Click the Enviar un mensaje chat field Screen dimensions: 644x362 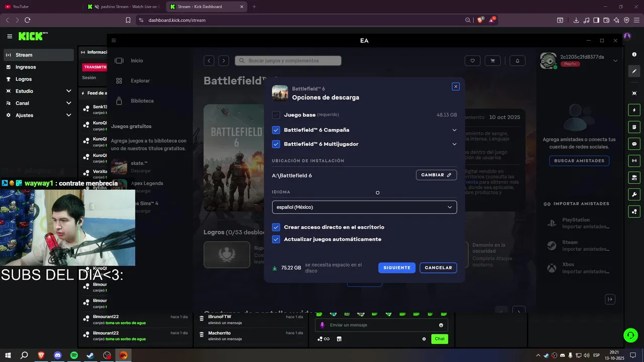pos(382,325)
